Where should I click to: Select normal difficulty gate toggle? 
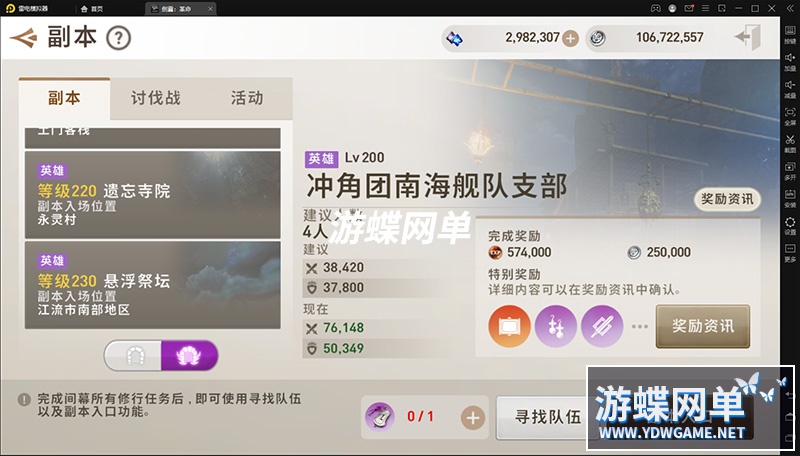click(x=134, y=356)
